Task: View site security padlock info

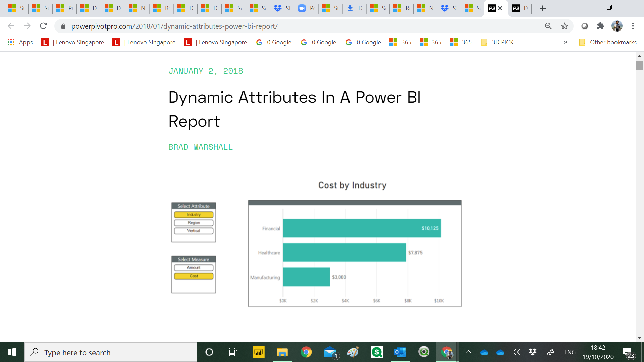Action: [63, 26]
